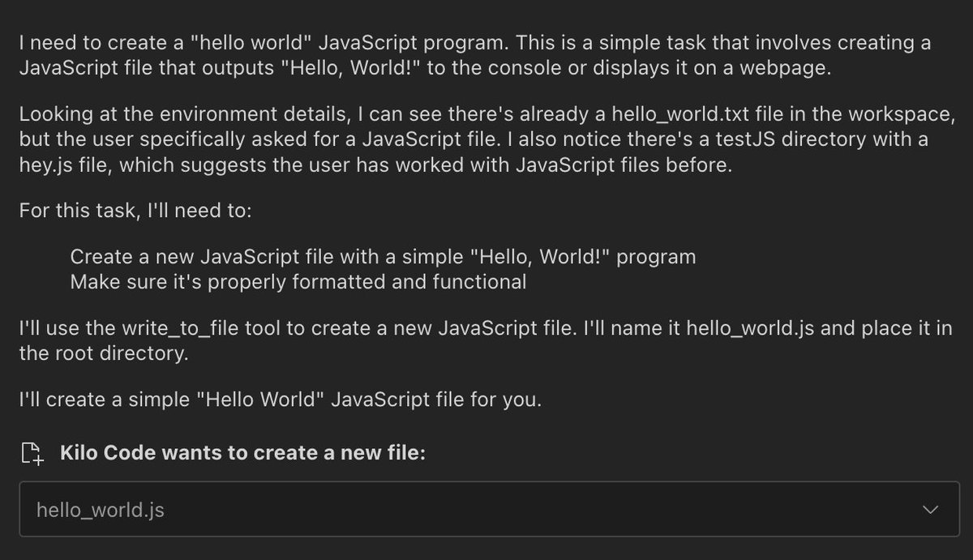Click the sentence 'For this task, I'll need to:'
The image size is (973, 560).
pos(136,212)
